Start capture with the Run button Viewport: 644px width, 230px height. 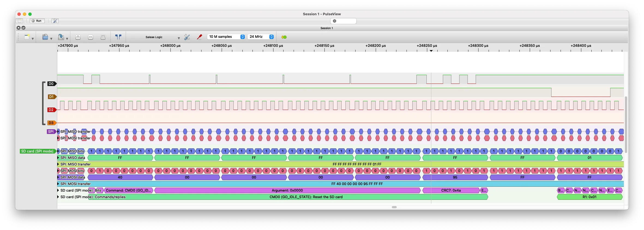(37, 21)
